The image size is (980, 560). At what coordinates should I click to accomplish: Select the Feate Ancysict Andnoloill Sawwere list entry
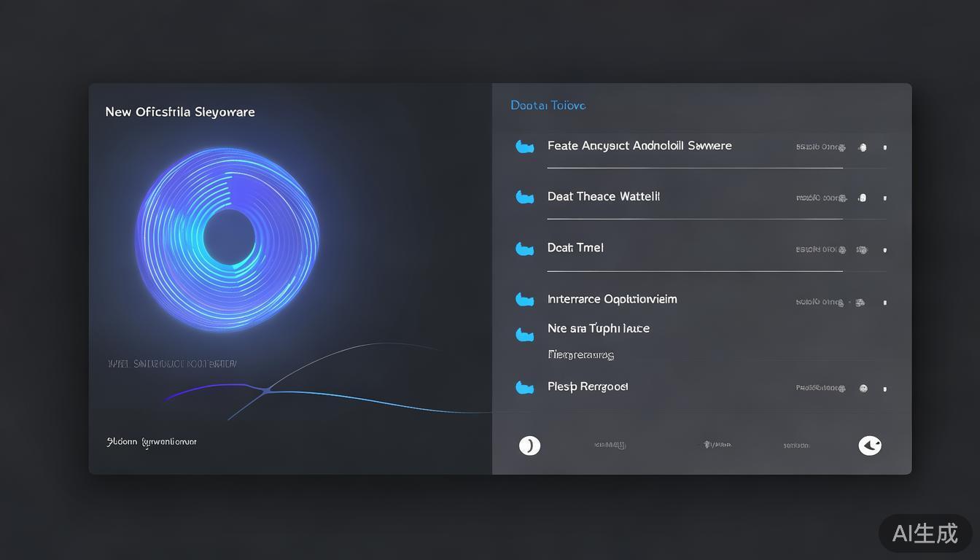(639, 146)
